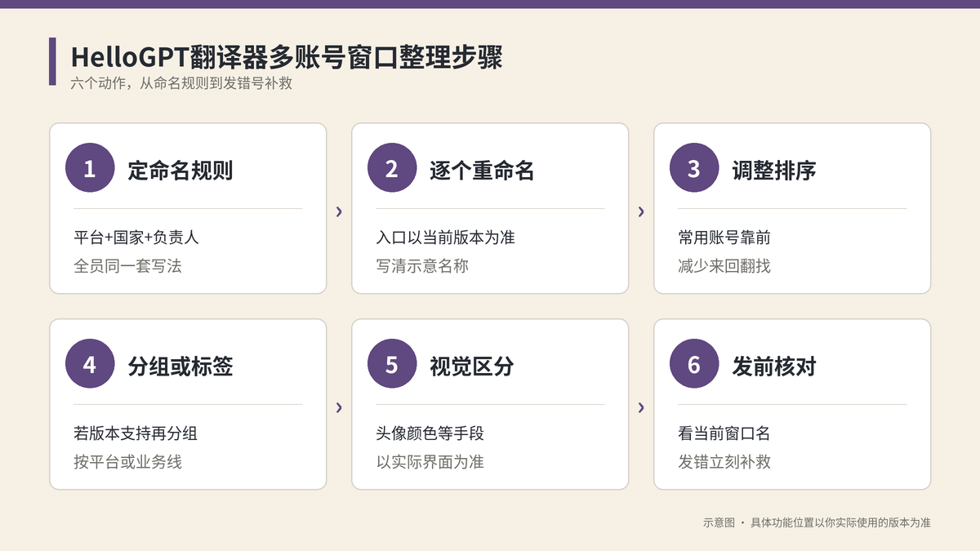Click the chevron between steps 2 and 3
980x551 pixels.
641,212
